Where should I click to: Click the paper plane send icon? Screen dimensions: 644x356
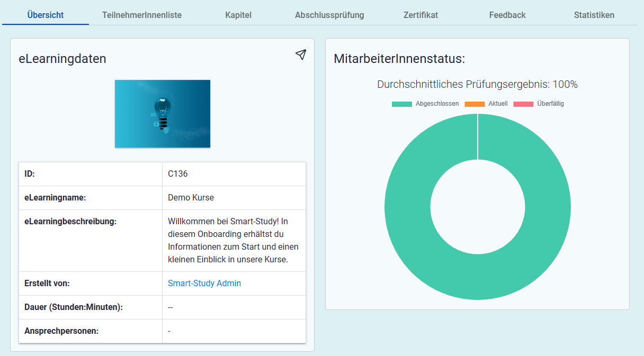pyautogui.click(x=300, y=54)
